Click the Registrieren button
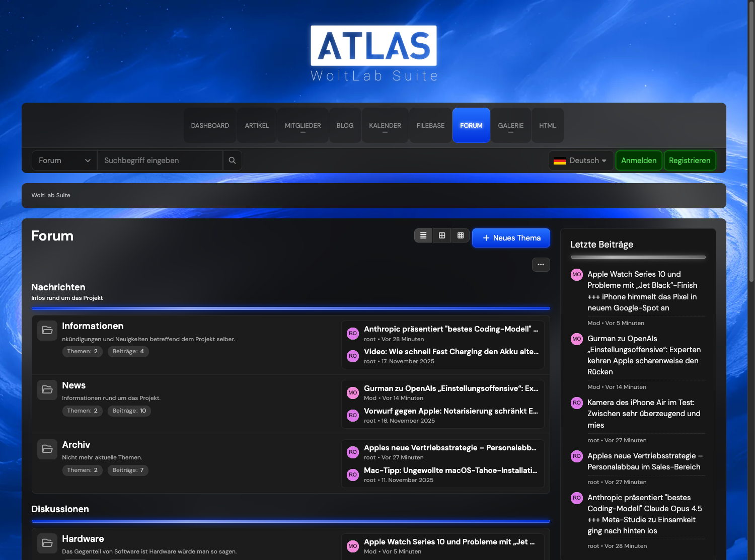This screenshot has height=560, width=755. pyautogui.click(x=690, y=161)
